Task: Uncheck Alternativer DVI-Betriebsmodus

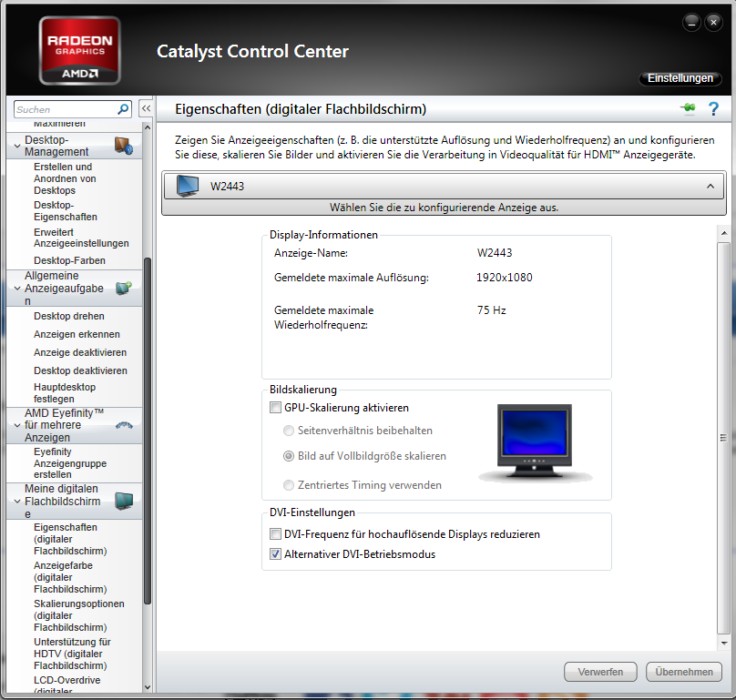Action: click(x=275, y=554)
